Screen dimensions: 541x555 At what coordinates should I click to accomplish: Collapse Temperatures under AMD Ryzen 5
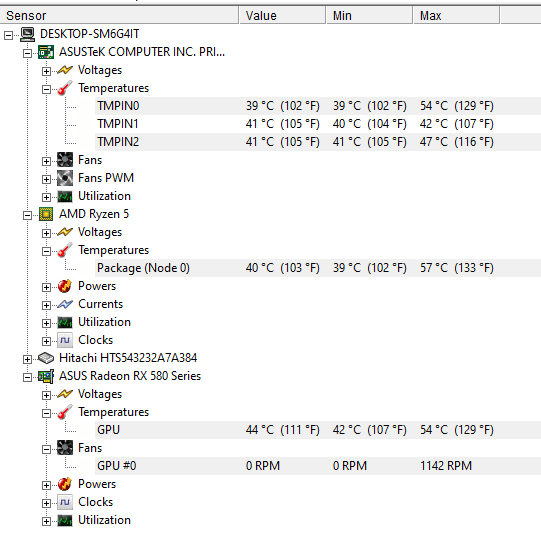pos(46,251)
